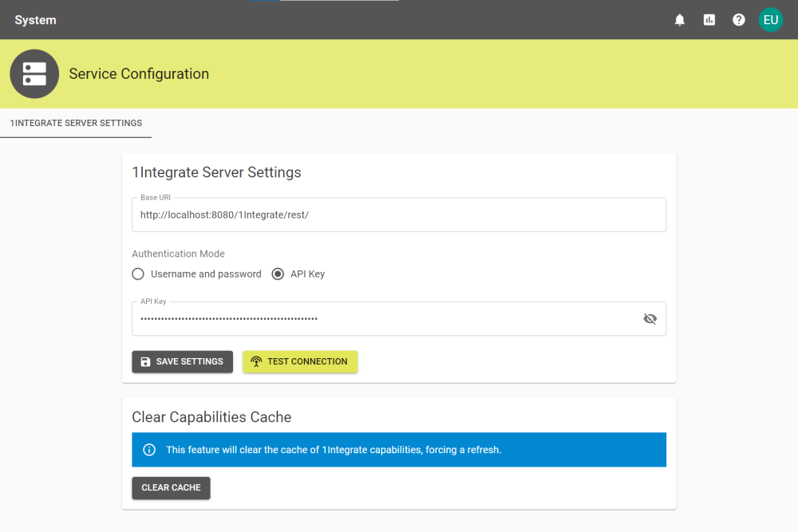798x532 pixels.
Task: Open the EU user avatar menu
Action: pos(771,20)
